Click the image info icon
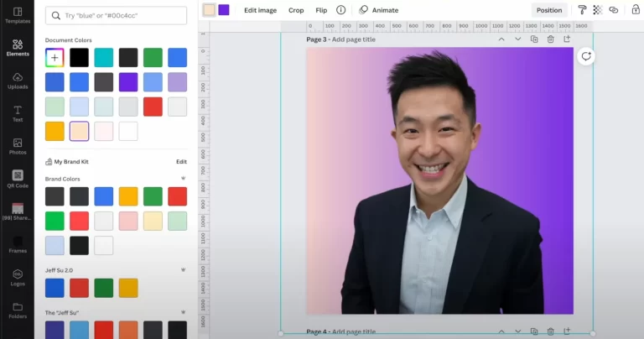The image size is (644, 339). (x=340, y=10)
